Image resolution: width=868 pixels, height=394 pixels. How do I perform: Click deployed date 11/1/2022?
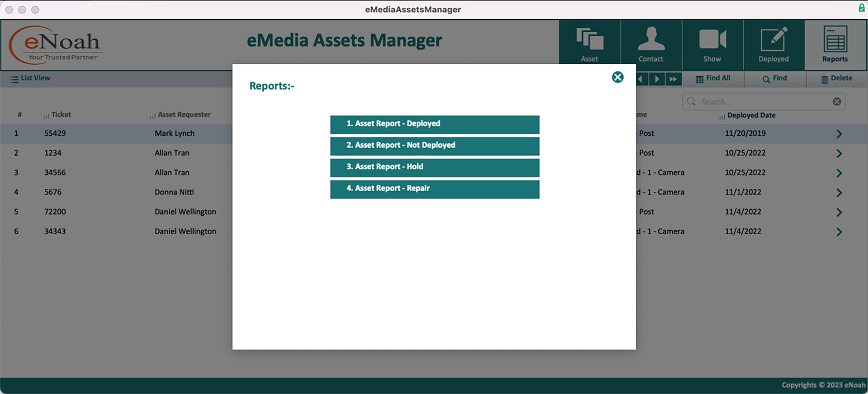point(743,192)
